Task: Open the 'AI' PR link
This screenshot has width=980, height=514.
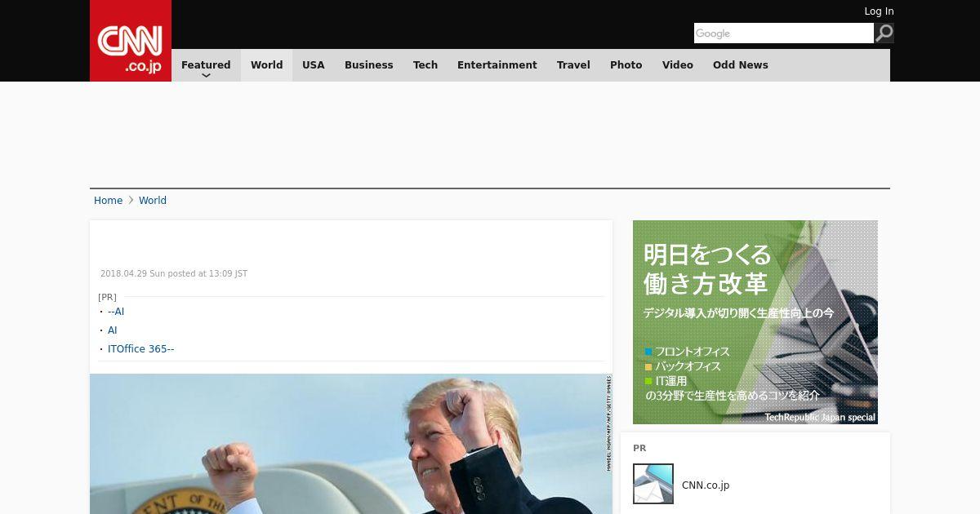Action: (x=113, y=330)
